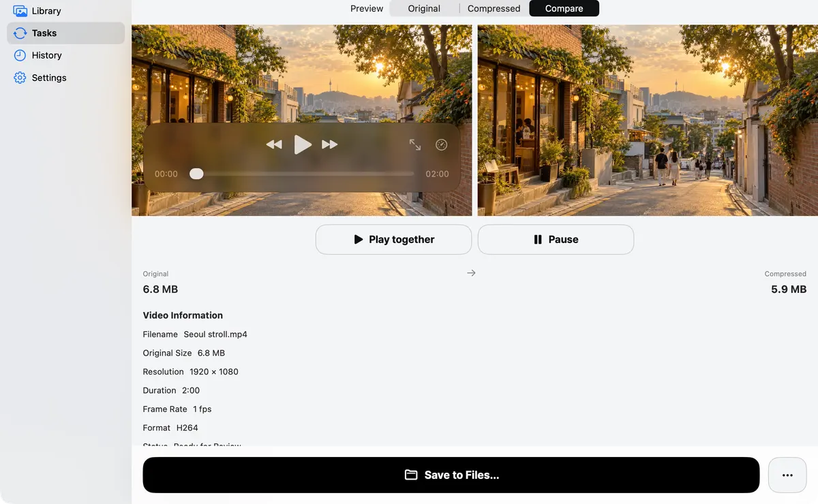Click the Frame Rate value 1 fps
Screen dimensions: 818x504
click(202, 409)
